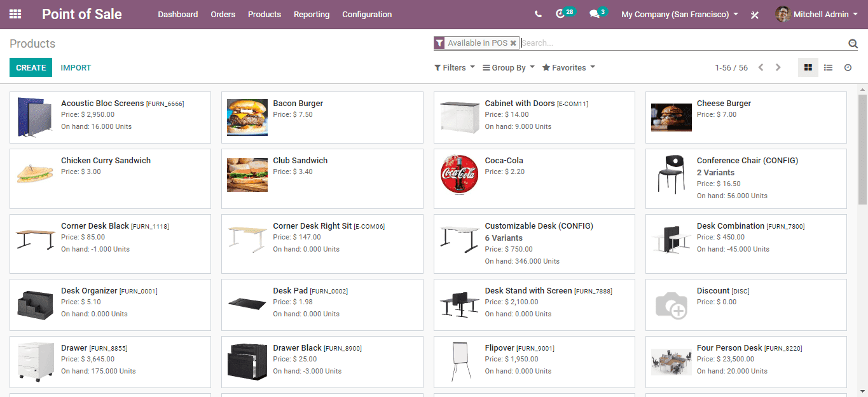
Task: Click 'On hand: 175.000 Units' on Drawer
Action: (x=98, y=371)
